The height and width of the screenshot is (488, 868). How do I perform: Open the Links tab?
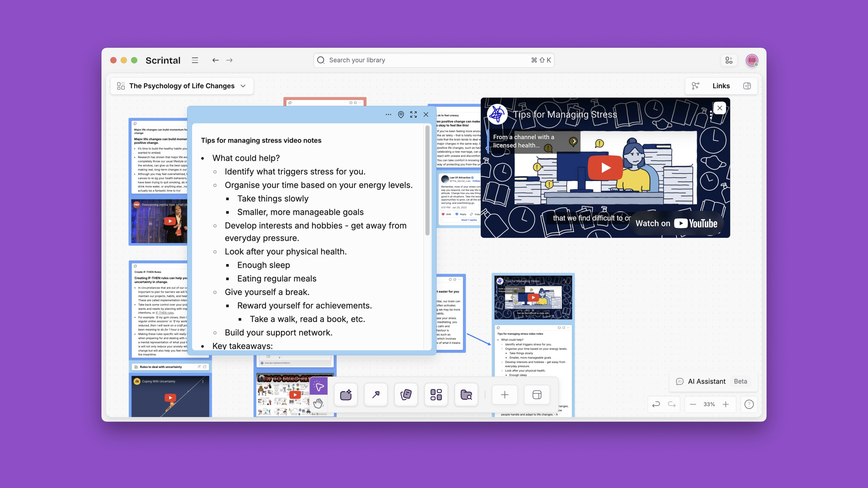721,86
